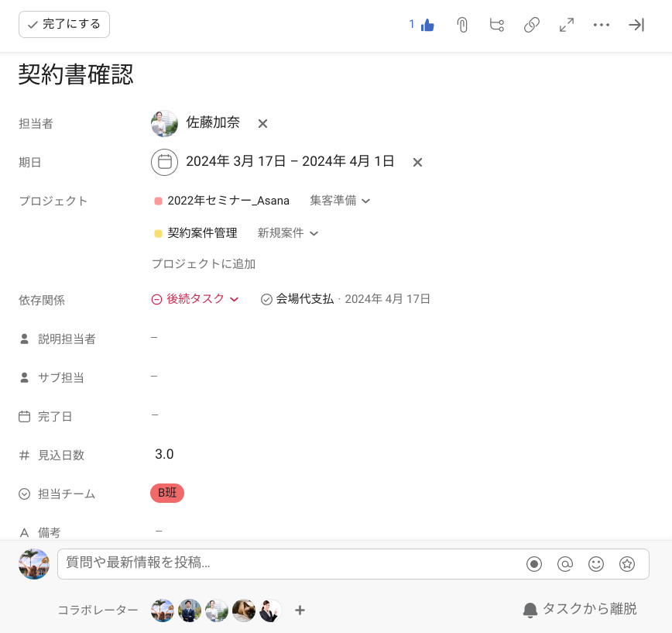Open the attachment paperclip icon
This screenshot has width=672, height=633.
click(x=462, y=25)
